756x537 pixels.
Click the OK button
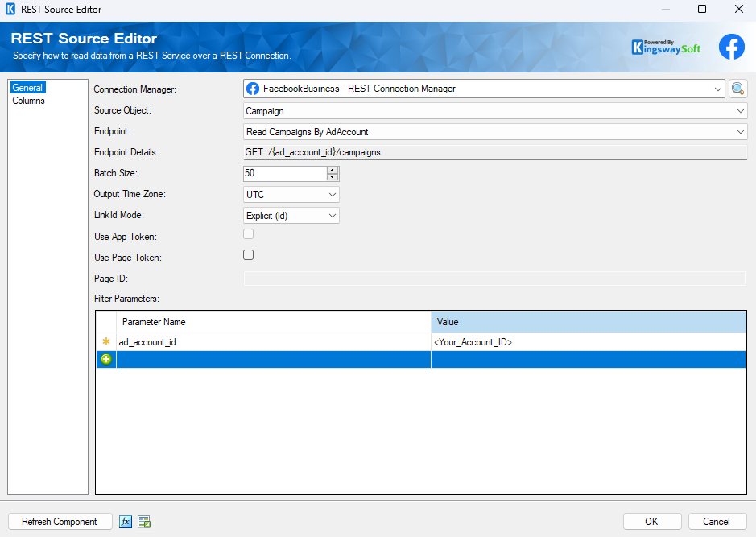click(652, 522)
